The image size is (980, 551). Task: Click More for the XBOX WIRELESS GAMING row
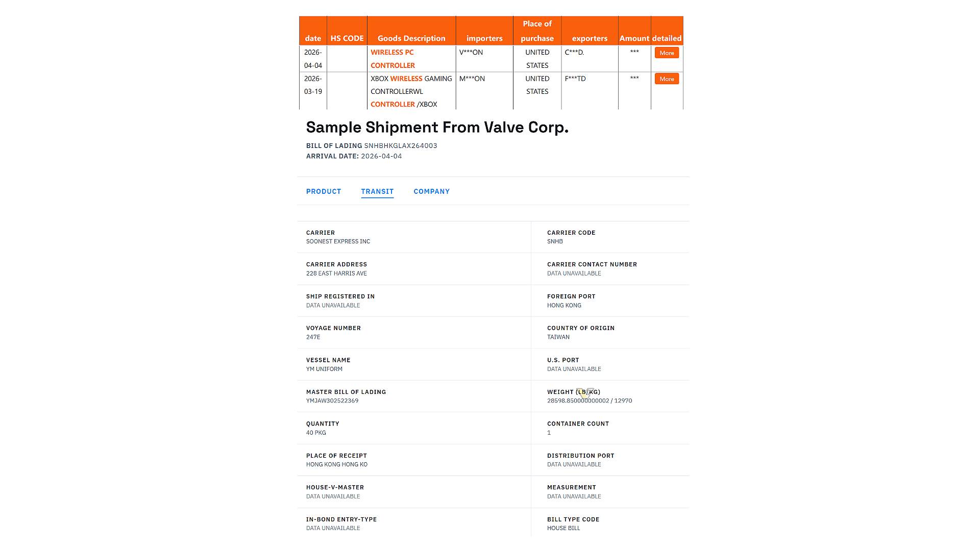(666, 79)
